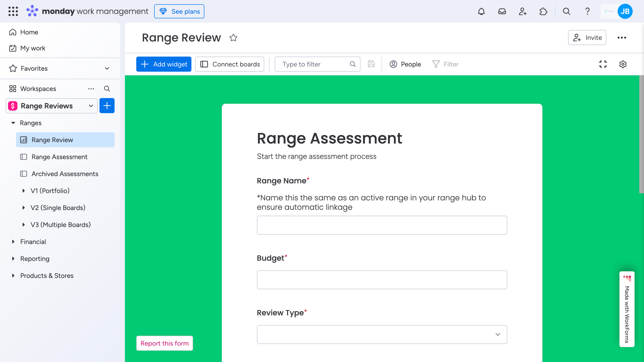
Task: Expand the Favorites section chevron
Action: coord(107,68)
